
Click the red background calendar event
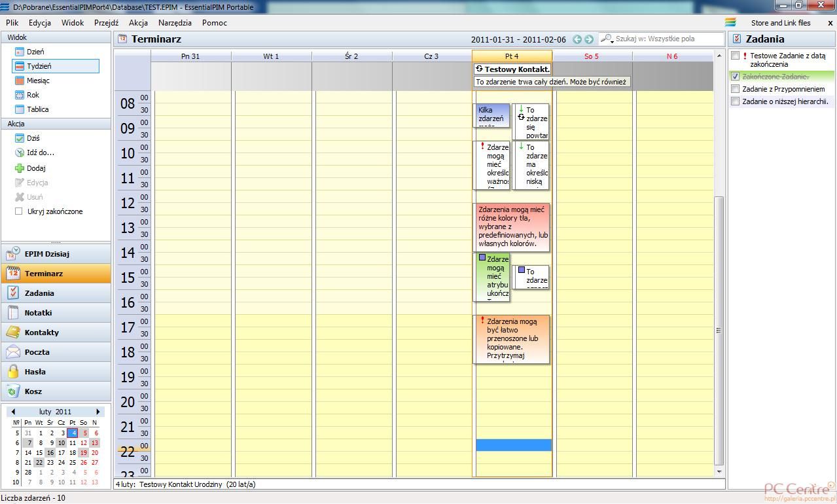pyautogui.click(x=512, y=227)
